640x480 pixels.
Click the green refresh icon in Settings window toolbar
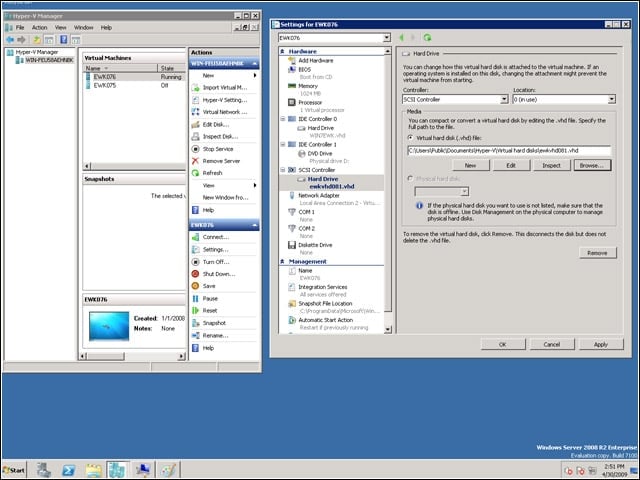427,38
